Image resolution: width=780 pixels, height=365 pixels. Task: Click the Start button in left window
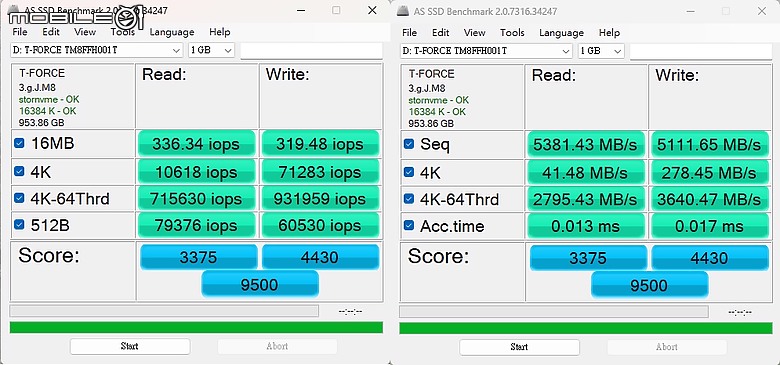(130, 346)
